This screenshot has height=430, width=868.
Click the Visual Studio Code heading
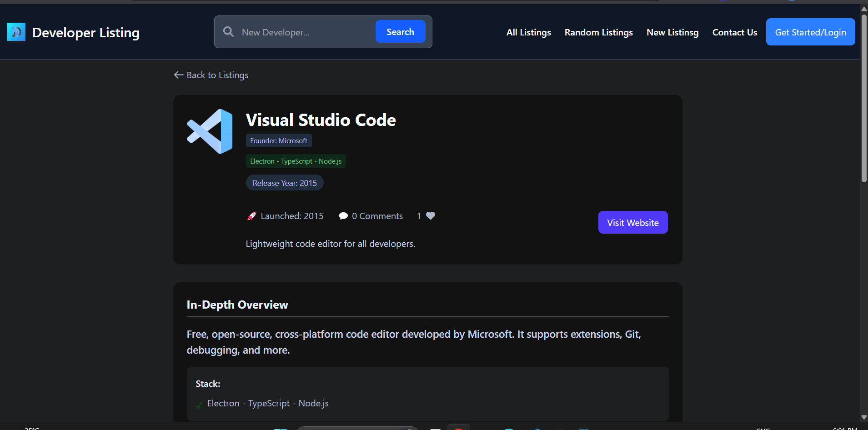[x=321, y=120]
